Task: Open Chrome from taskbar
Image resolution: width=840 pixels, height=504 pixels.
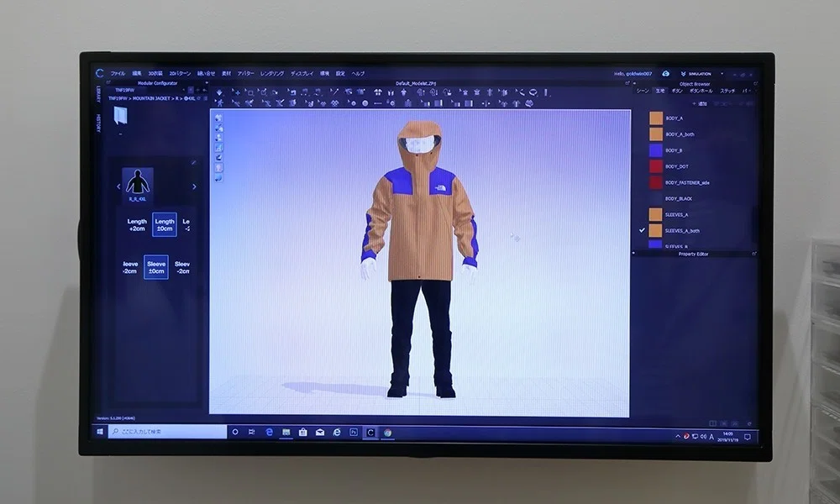Action: [387, 433]
